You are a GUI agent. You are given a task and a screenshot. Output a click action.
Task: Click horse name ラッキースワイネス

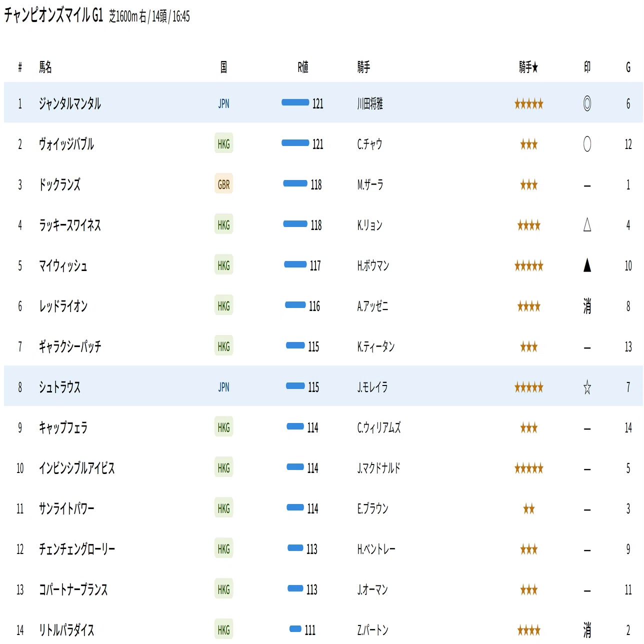coord(70,225)
